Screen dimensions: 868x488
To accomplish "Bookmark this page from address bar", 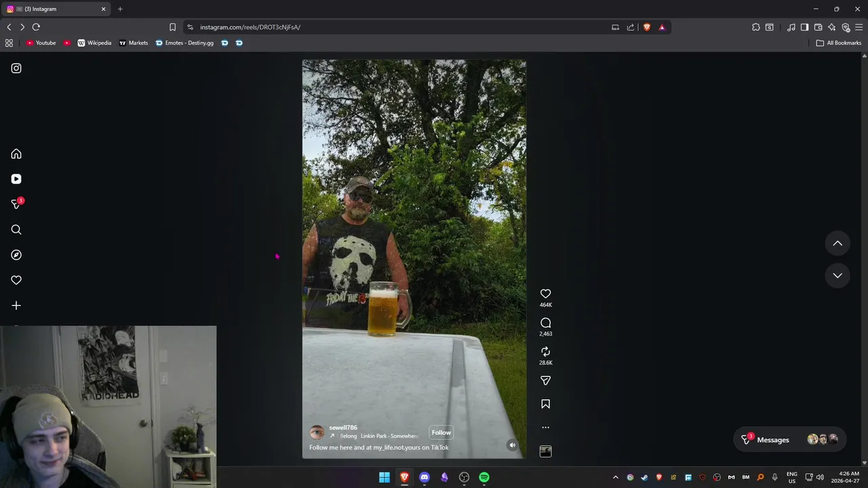I will click(x=172, y=27).
